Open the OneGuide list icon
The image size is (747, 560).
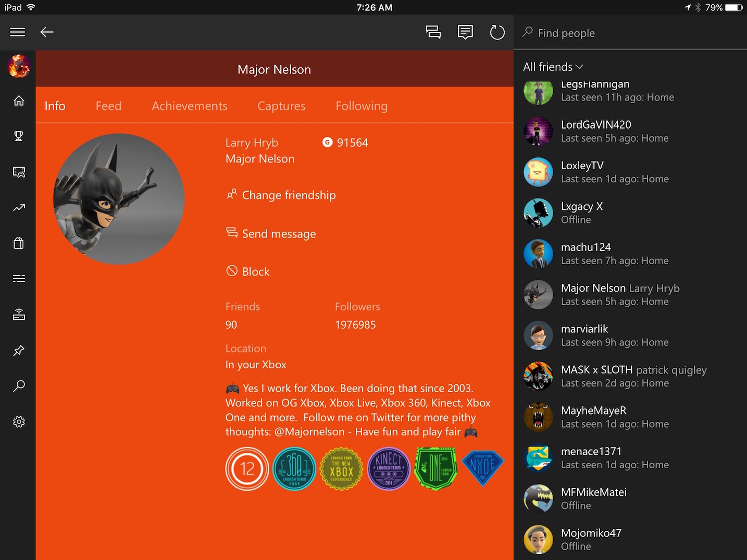point(19,279)
